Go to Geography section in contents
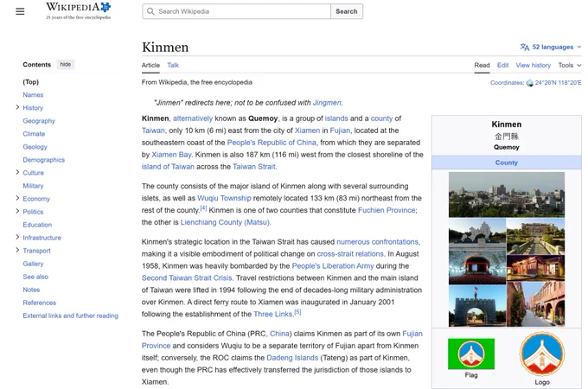This screenshot has height=389, width=588. tap(39, 121)
